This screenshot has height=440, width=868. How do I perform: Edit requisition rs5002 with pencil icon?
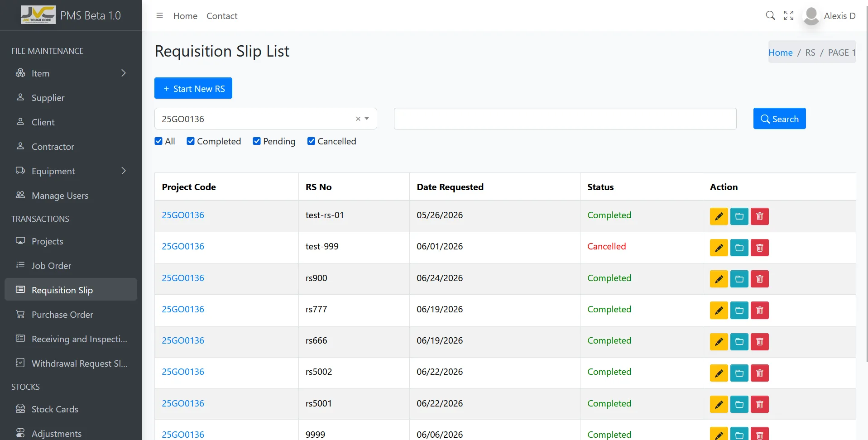coord(719,373)
